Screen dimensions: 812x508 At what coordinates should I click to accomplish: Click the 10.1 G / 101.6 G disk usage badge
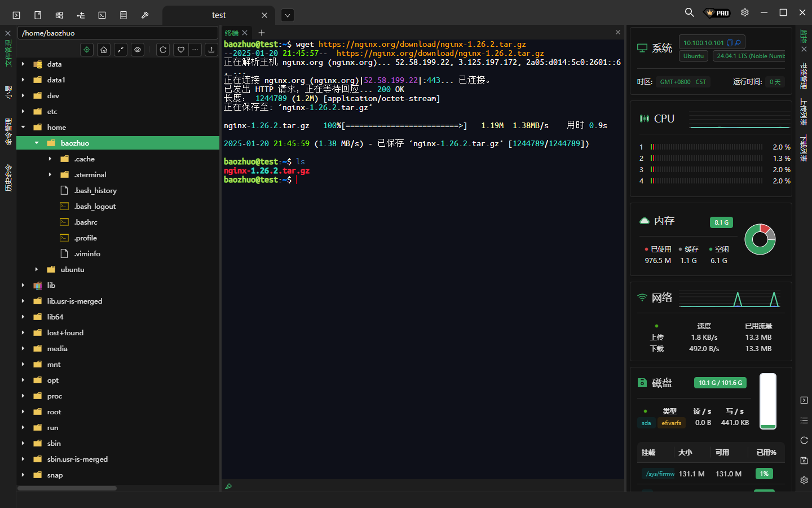721,383
